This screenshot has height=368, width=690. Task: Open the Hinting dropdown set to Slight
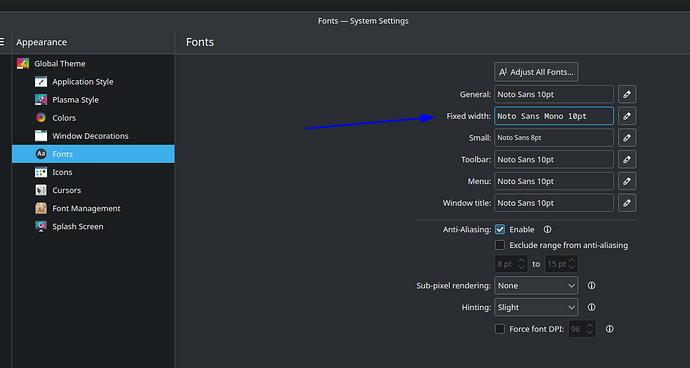(x=536, y=307)
